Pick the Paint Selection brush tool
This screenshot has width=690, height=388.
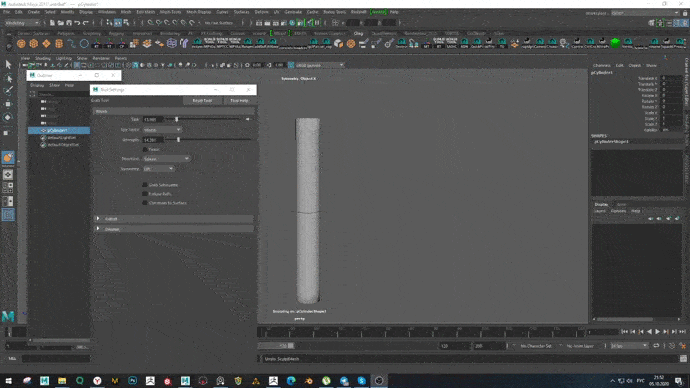coord(8,91)
